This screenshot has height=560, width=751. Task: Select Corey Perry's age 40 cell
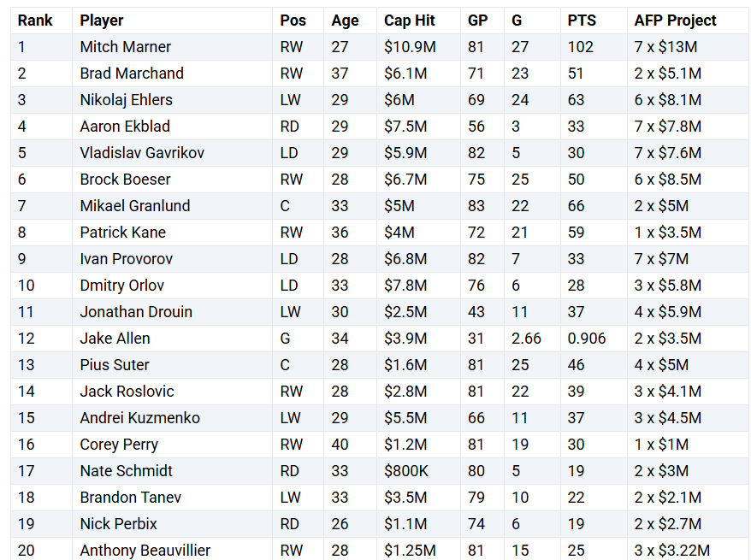click(340, 445)
